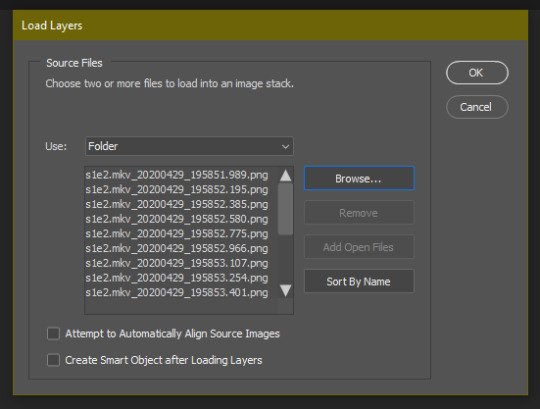Enable Create Smart Object after Loading Layers

[53, 360]
